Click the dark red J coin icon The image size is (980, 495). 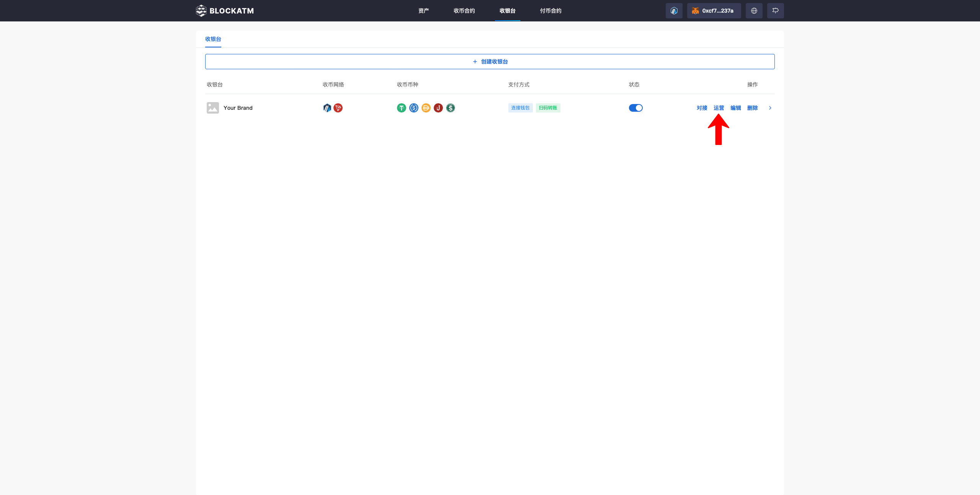pyautogui.click(x=438, y=108)
